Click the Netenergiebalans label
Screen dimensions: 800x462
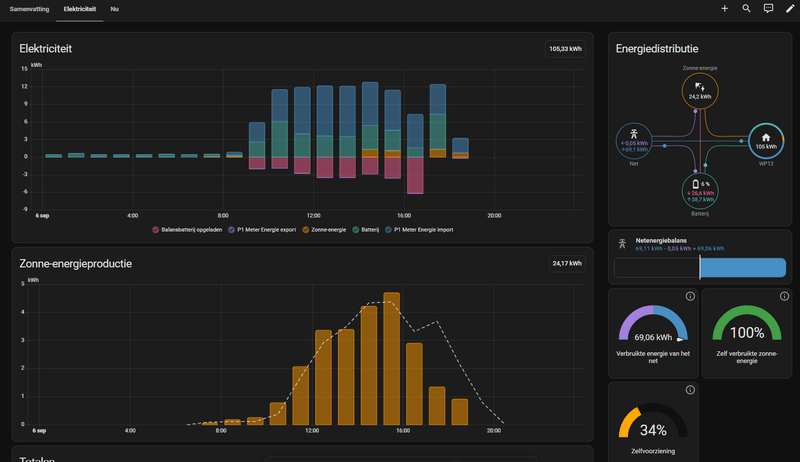(x=661, y=241)
